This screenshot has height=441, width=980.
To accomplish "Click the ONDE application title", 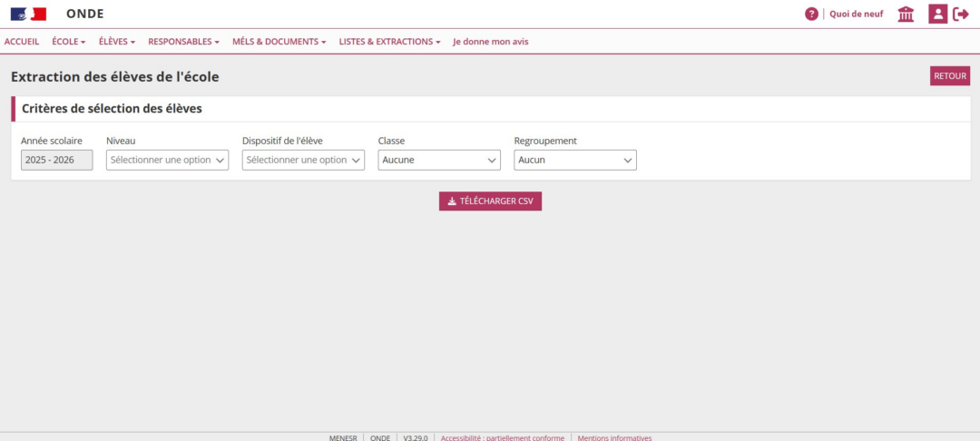I will 85,14.
